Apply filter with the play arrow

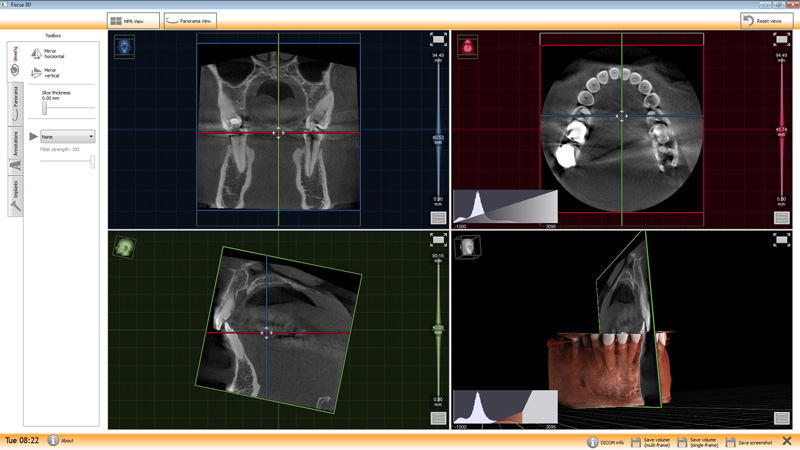pos(34,137)
